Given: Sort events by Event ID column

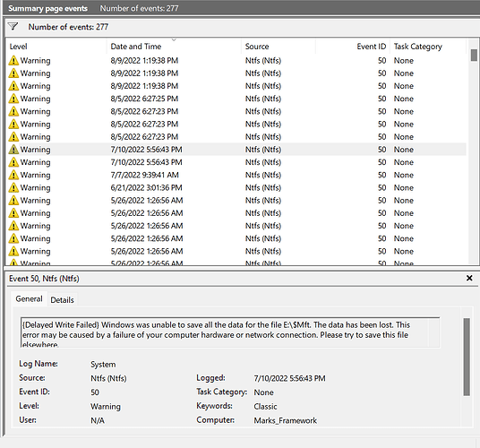Looking at the screenshot, I should click(353, 47).
